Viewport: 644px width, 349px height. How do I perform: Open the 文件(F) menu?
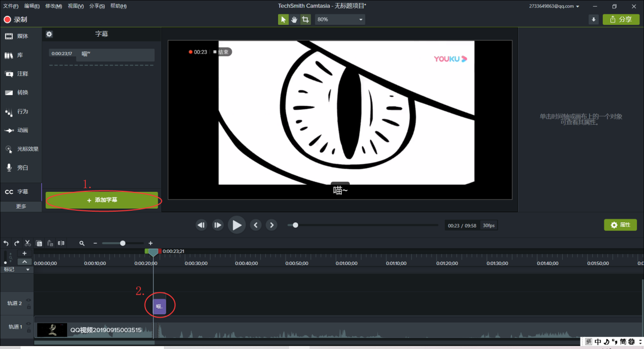[x=11, y=6]
